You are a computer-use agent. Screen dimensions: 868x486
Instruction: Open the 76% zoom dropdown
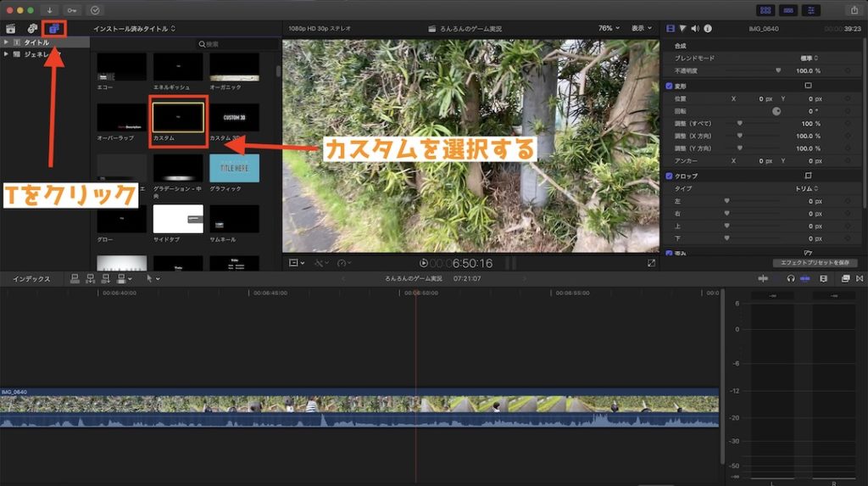(x=609, y=28)
